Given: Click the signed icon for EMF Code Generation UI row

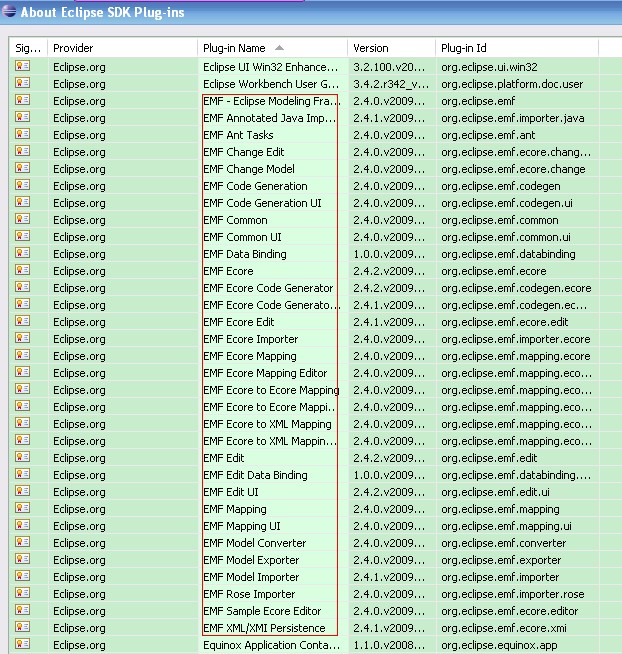Looking at the screenshot, I should click(23, 202).
